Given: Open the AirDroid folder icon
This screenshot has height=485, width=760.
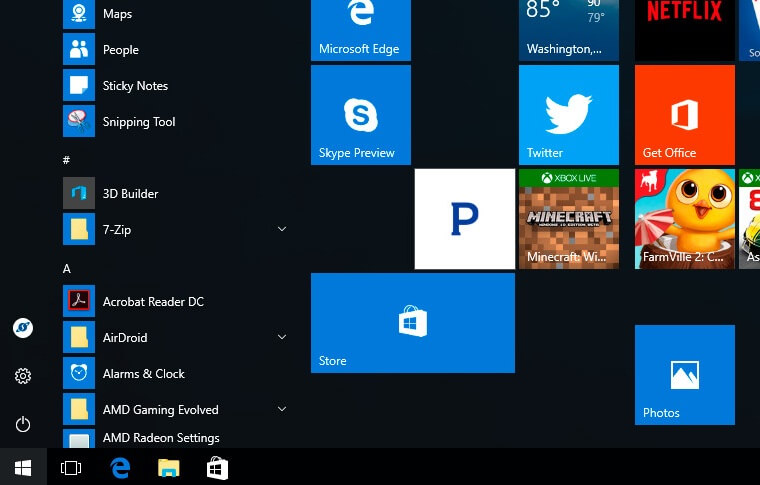Looking at the screenshot, I should tap(79, 337).
